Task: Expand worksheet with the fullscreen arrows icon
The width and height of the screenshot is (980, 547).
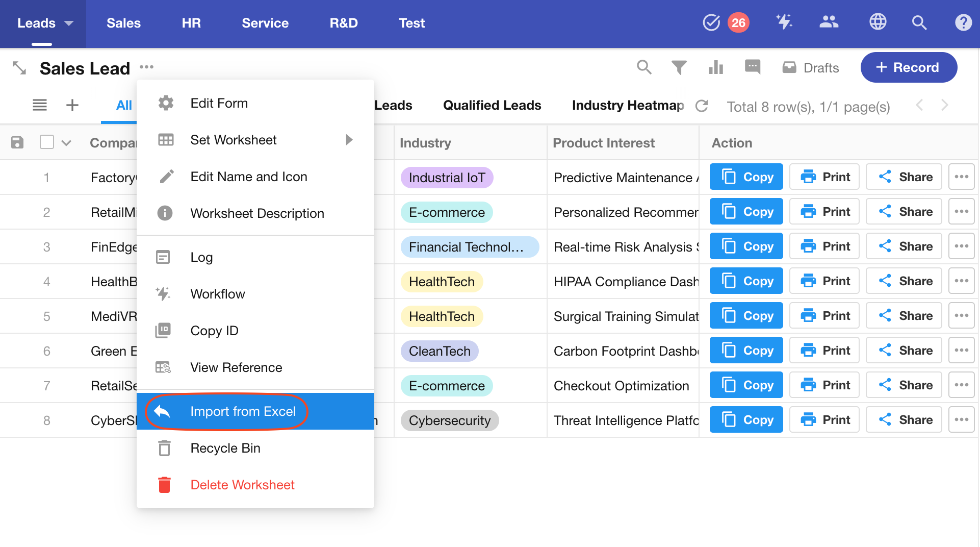Action: (19, 68)
